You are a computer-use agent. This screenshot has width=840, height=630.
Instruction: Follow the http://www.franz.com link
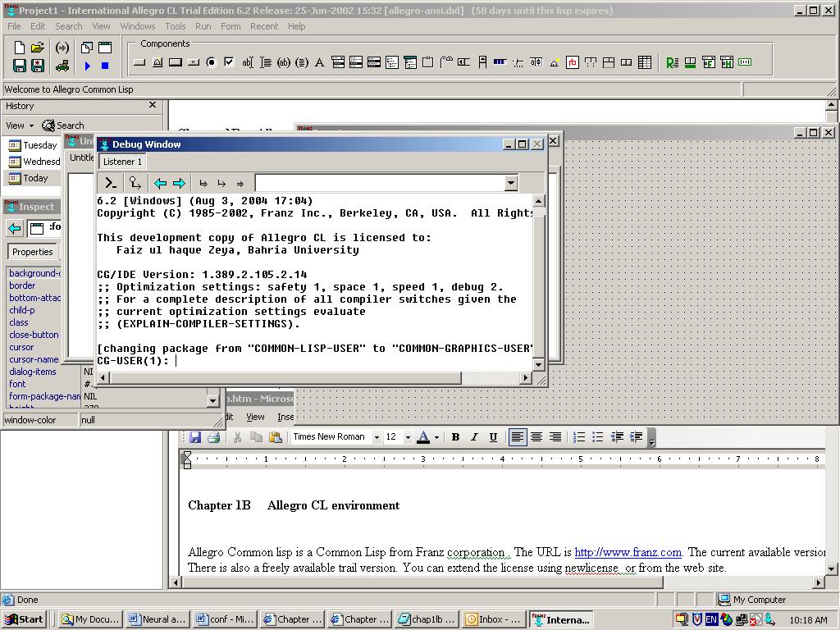coord(628,552)
